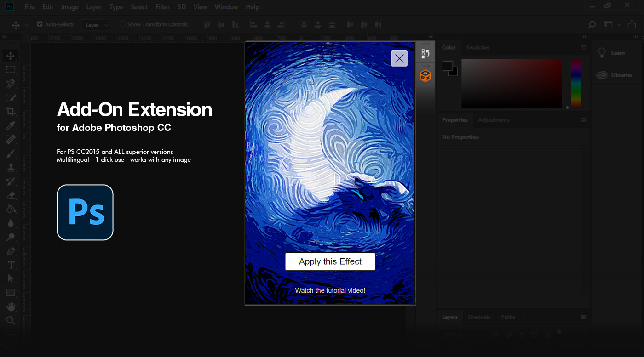
Task: Select the History Brush tool
Action: click(x=10, y=181)
